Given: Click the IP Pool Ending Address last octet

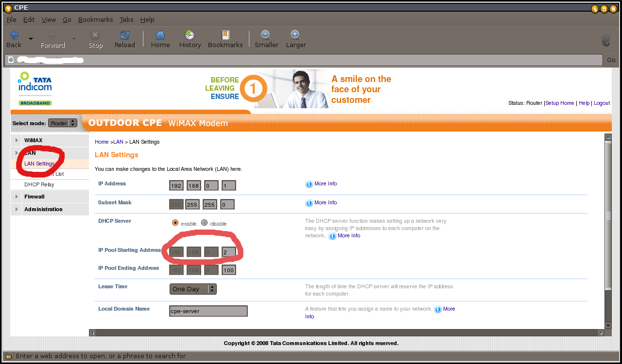Looking at the screenshot, I should click(228, 270).
